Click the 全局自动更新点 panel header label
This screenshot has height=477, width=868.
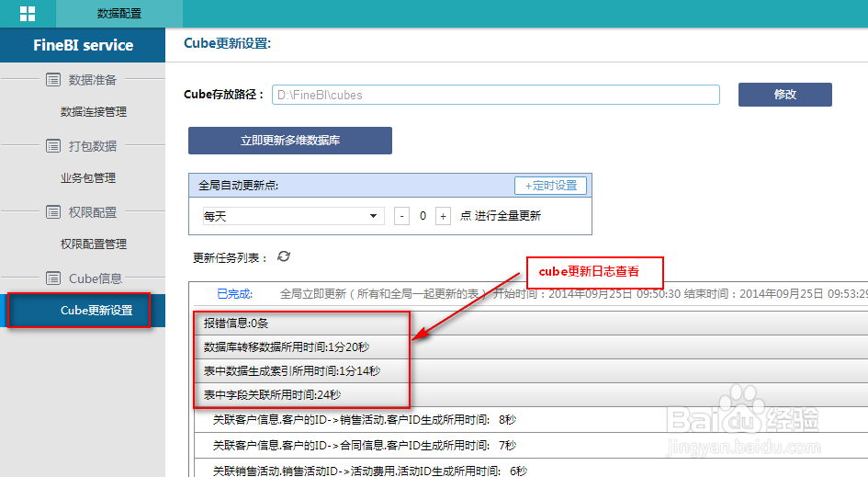(238, 186)
